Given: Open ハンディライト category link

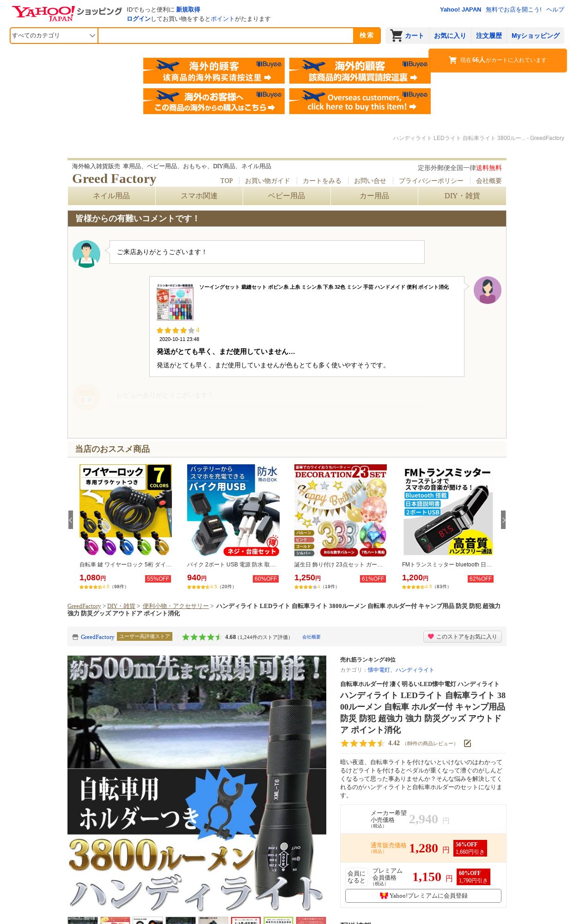Looking at the screenshot, I should [x=415, y=670].
